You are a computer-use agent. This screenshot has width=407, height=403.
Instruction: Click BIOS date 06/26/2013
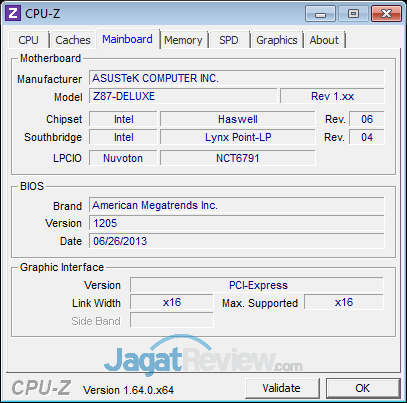tap(237, 241)
